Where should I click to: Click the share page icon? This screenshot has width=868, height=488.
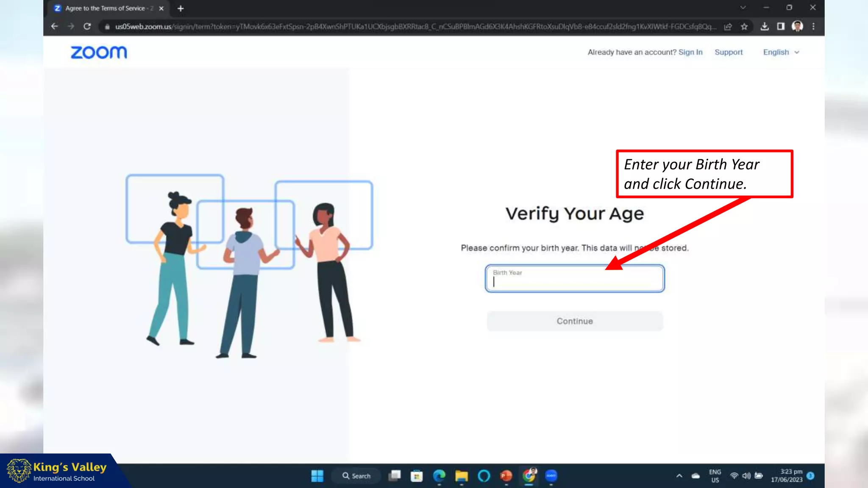(728, 27)
